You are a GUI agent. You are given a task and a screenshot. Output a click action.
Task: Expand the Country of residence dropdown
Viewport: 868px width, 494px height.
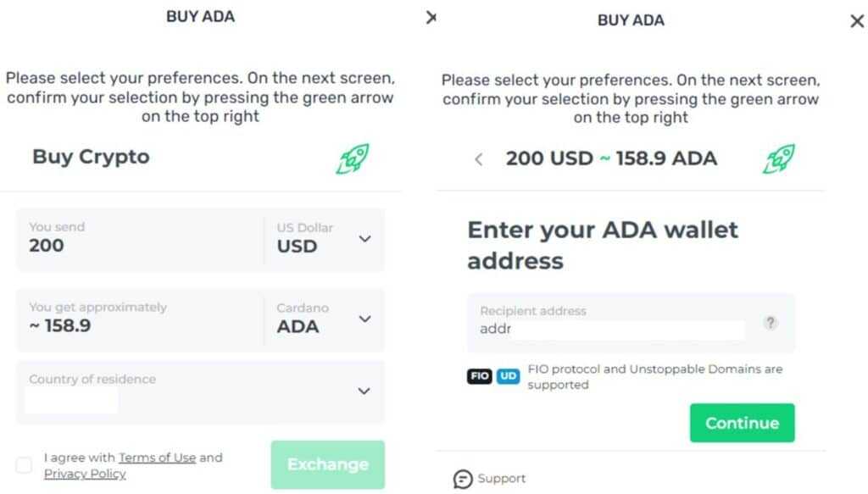pyautogui.click(x=364, y=391)
